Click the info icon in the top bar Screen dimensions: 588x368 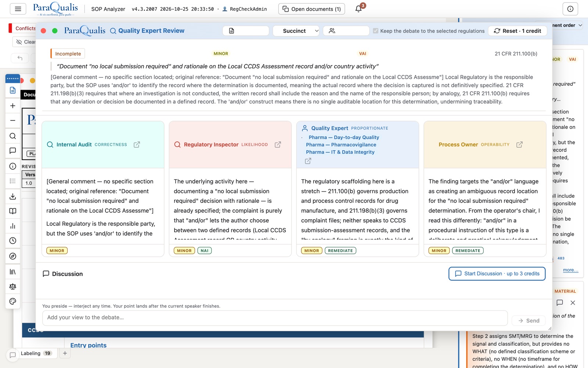point(570,9)
